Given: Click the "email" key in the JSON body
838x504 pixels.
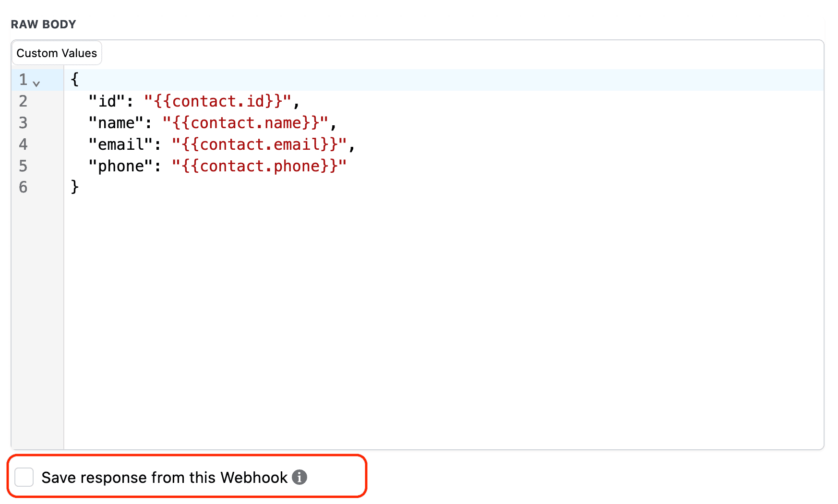Looking at the screenshot, I should click(121, 144).
